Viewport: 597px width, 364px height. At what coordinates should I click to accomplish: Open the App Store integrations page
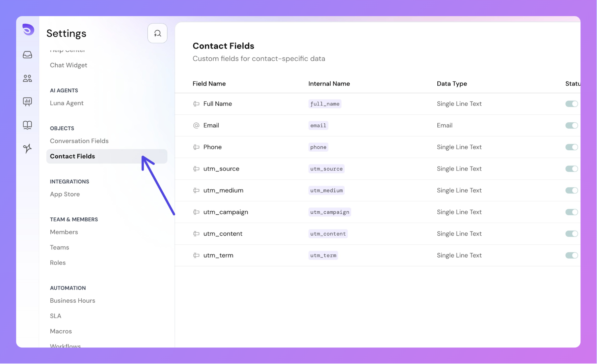[x=65, y=194]
